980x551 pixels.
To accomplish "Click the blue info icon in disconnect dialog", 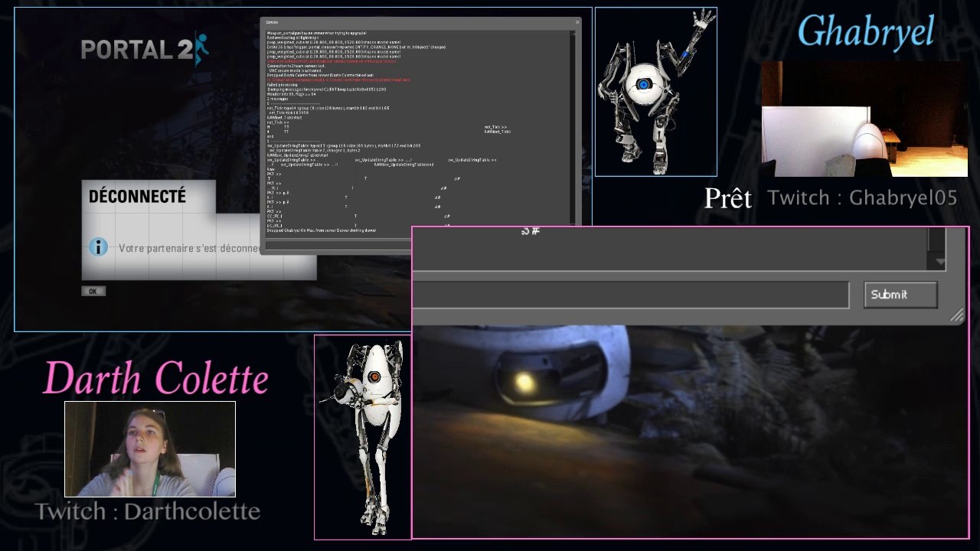I will (98, 247).
